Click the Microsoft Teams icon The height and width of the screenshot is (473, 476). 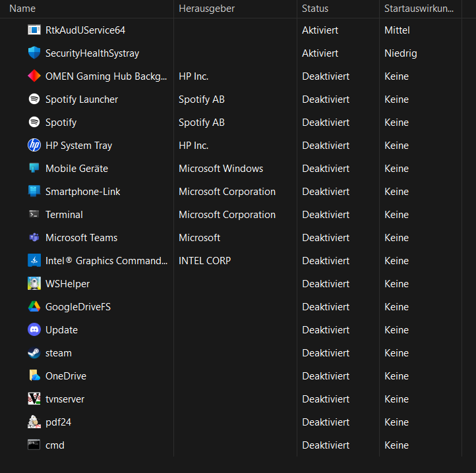click(x=34, y=237)
